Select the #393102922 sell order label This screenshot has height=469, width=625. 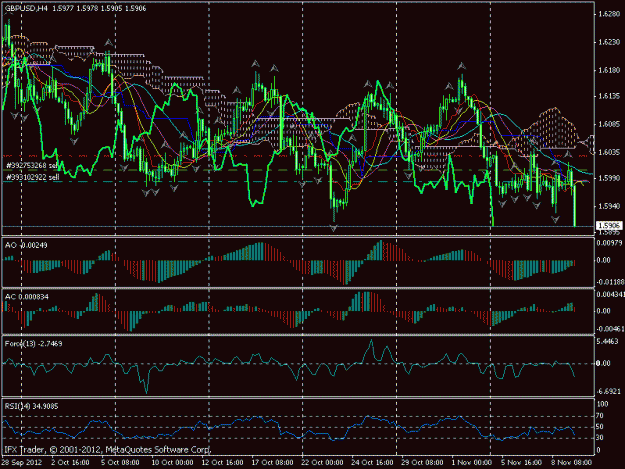click(x=33, y=177)
